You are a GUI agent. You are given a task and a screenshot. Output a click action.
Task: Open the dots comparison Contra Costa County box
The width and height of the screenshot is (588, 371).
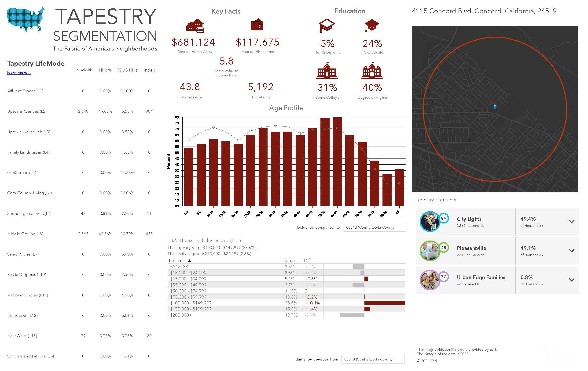(375, 227)
